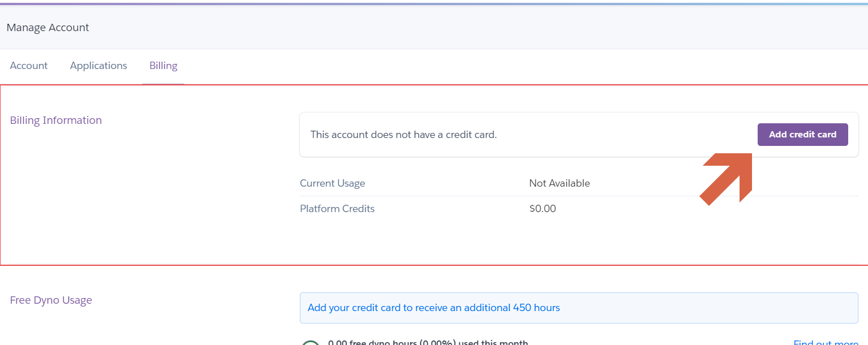Click the Add credit card button
The image size is (868, 345).
coord(802,135)
